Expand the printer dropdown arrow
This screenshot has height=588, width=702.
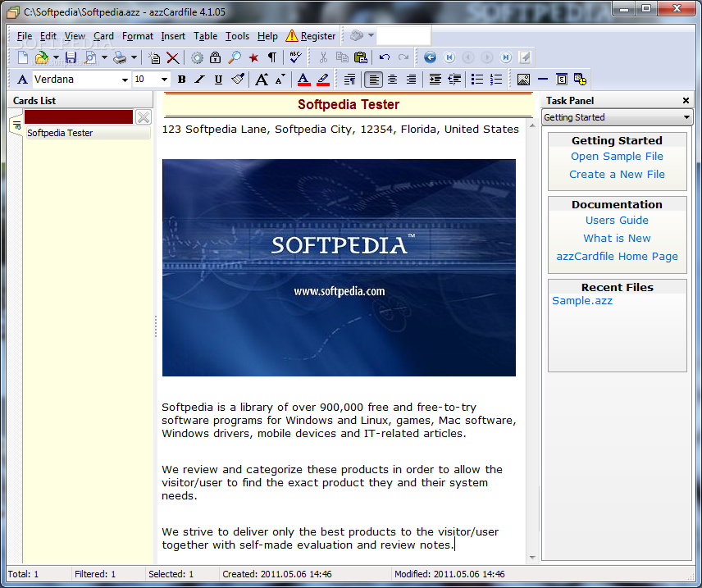[x=134, y=57]
